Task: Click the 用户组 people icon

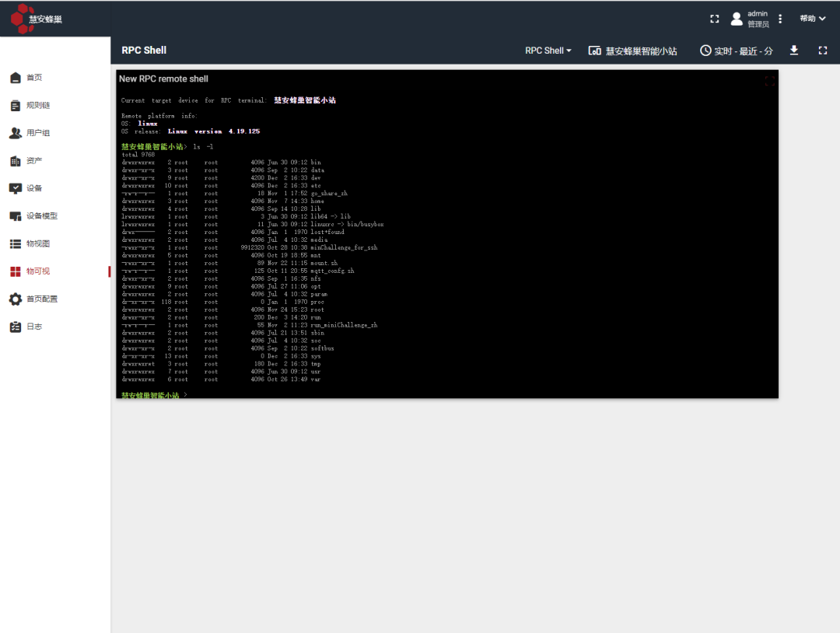Action: pos(15,133)
